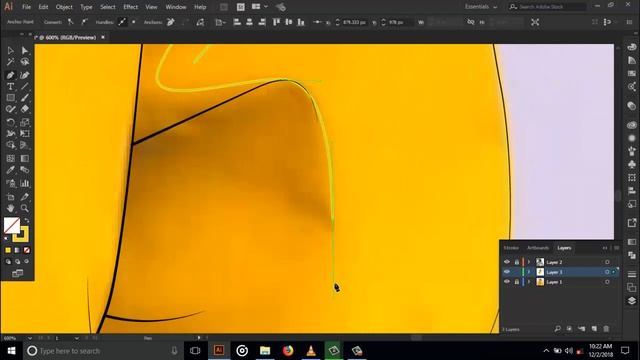Select the Magic Wand tool
This screenshot has height=360, width=640.
tap(11, 62)
